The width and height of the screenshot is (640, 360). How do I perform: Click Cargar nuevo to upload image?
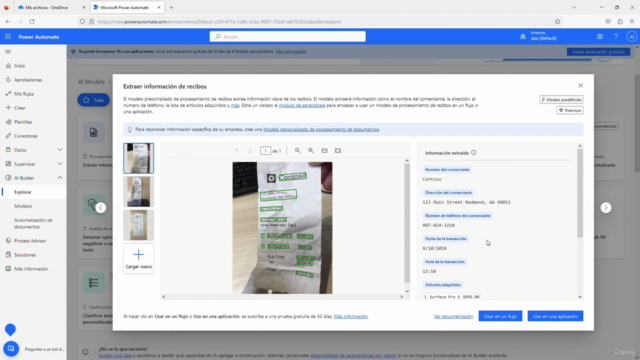pyautogui.click(x=139, y=258)
